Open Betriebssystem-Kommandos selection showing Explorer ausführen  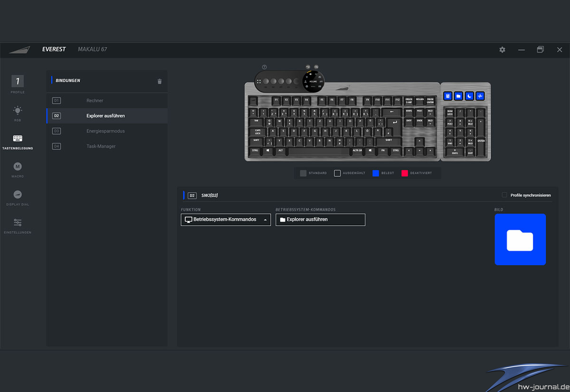tap(320, 220)
